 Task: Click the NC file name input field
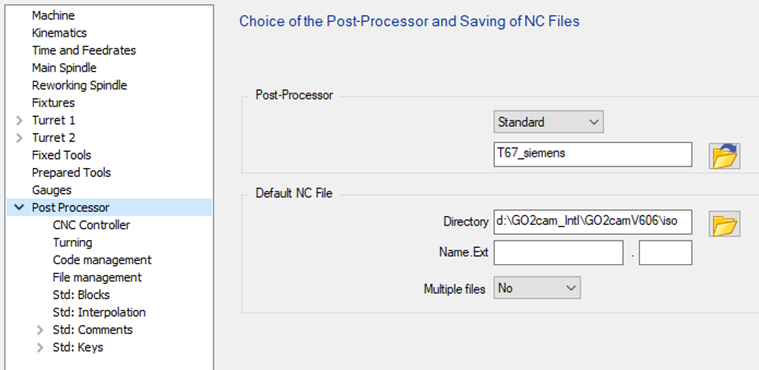[x=558, y=253]
